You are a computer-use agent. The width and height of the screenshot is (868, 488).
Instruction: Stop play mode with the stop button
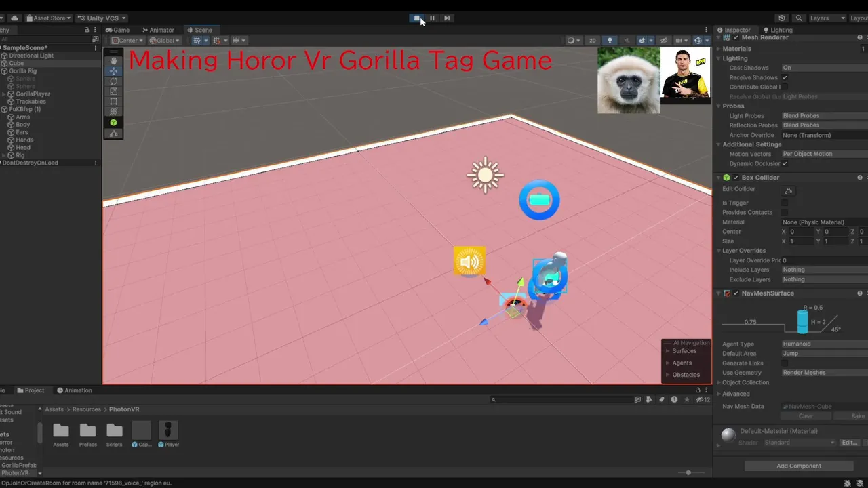[x=416, y=18]
